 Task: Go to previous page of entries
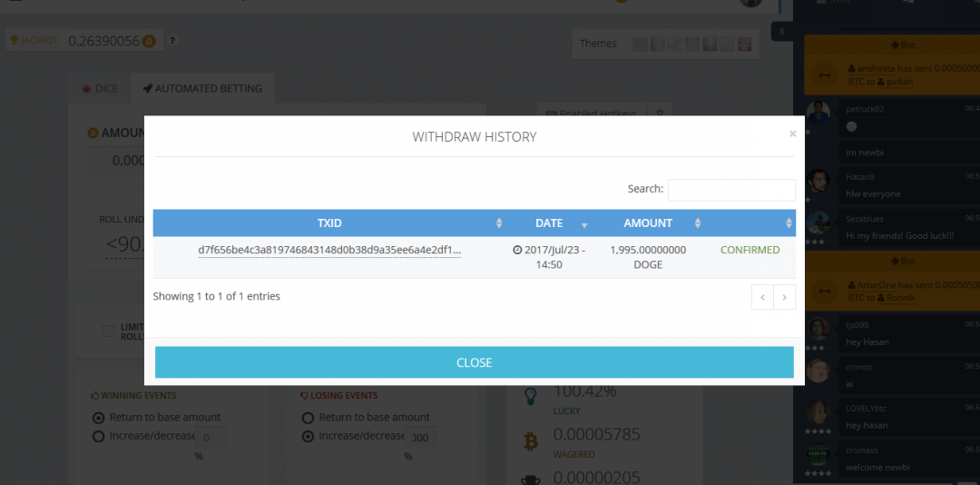pyautogui.click(x=763, y=297)
